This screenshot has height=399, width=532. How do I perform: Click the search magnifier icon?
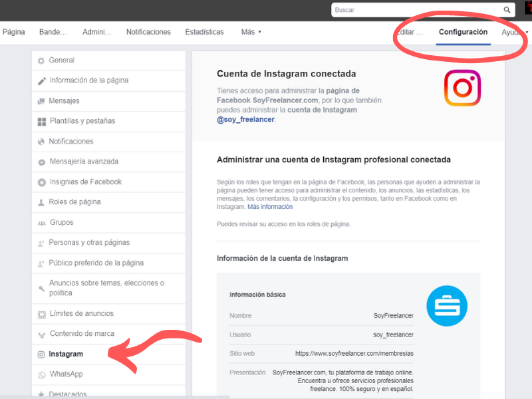click(507, 10)
